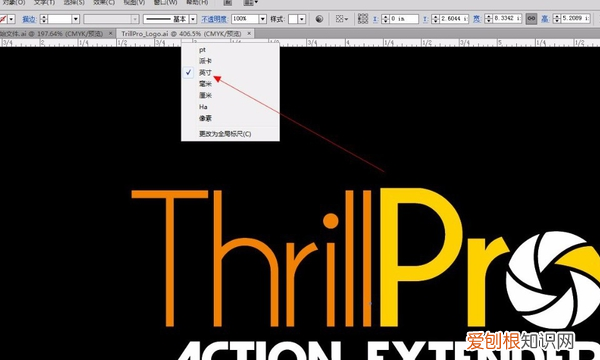Open the 描边 stroke panel link
600x360 pixels.
29,19
